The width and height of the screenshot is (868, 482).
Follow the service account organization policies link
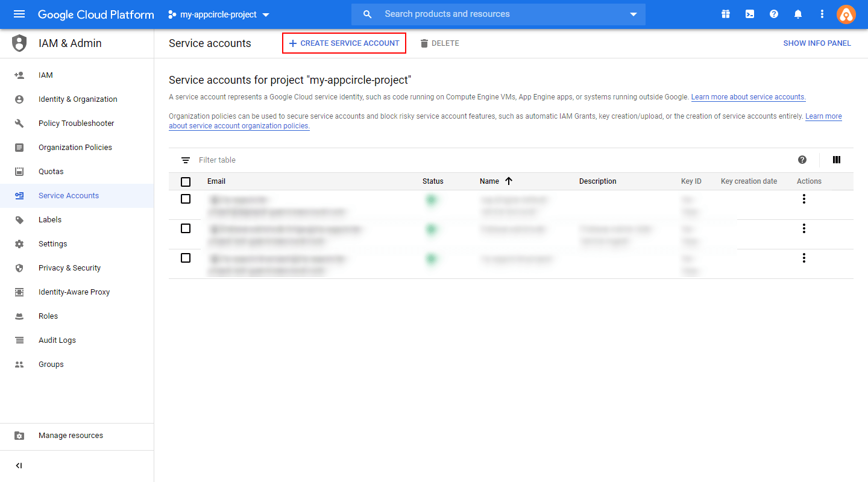click(x=239, y=126)
